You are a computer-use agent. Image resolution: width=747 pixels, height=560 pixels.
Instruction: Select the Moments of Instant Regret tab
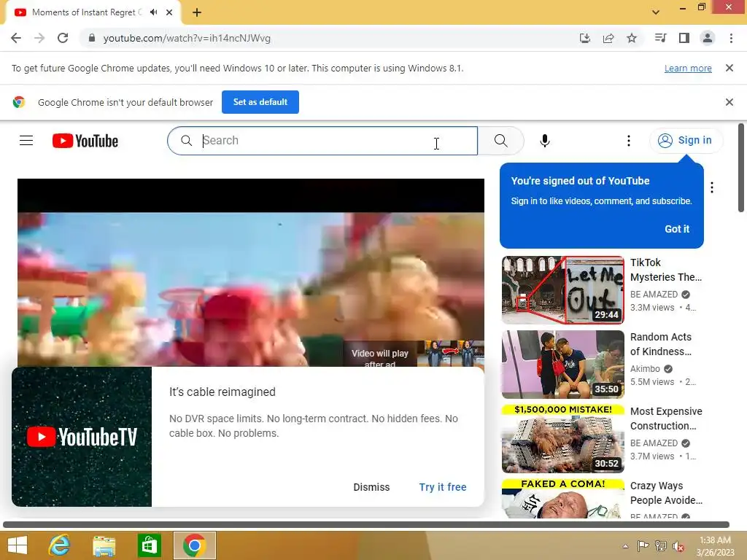87,12
